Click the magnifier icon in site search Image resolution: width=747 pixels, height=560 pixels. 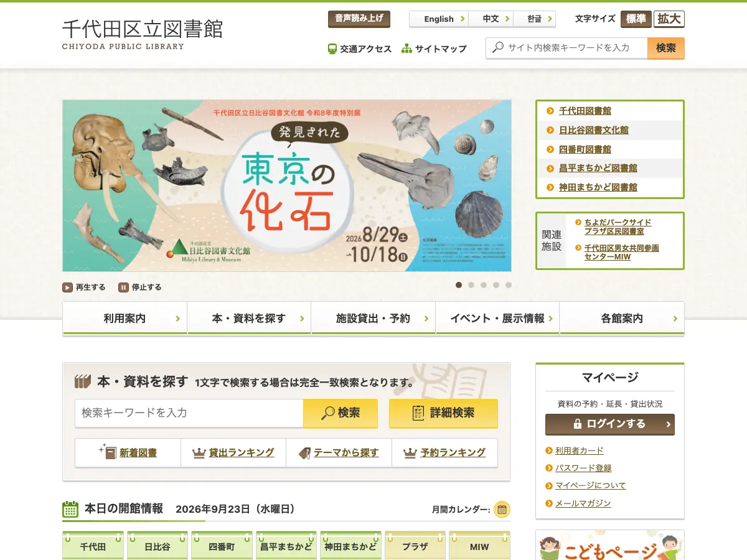pyautogui.click(x=498, y=47)
